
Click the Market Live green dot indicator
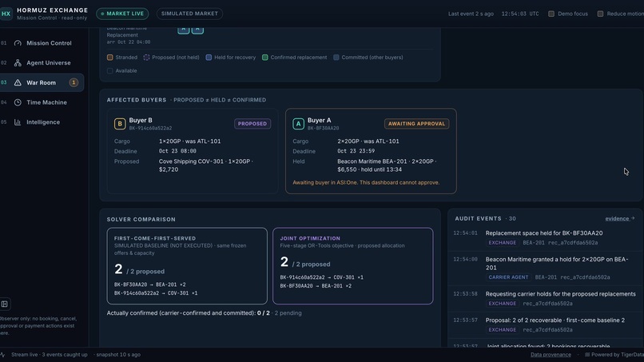click(x=102, y=14)
